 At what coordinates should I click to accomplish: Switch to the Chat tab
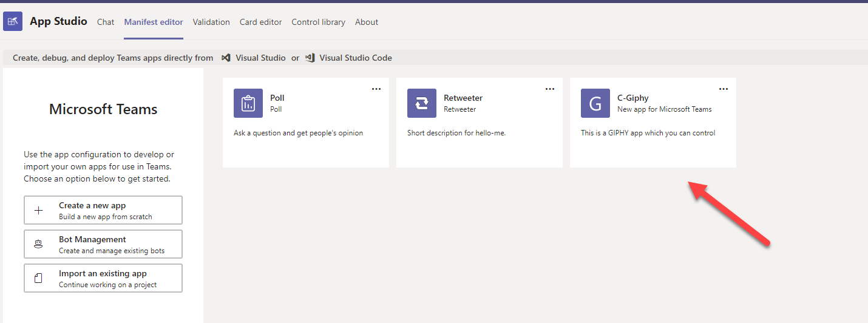tap(106, 22)
